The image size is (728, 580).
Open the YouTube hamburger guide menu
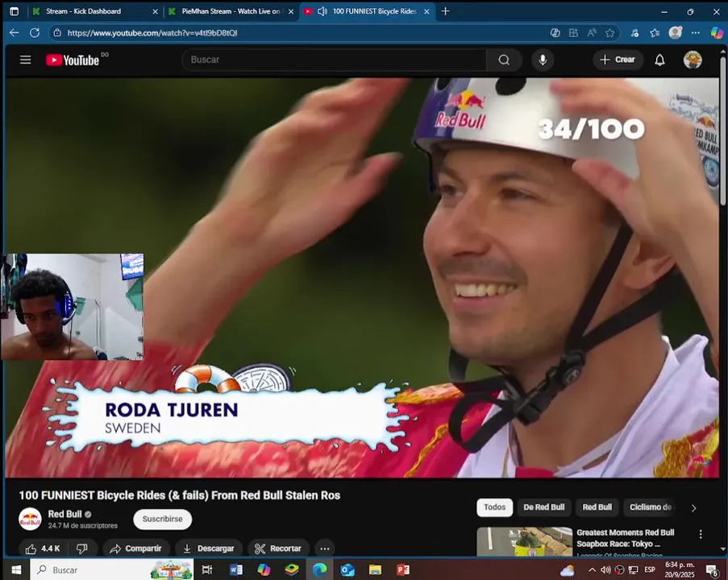[26, 60]
